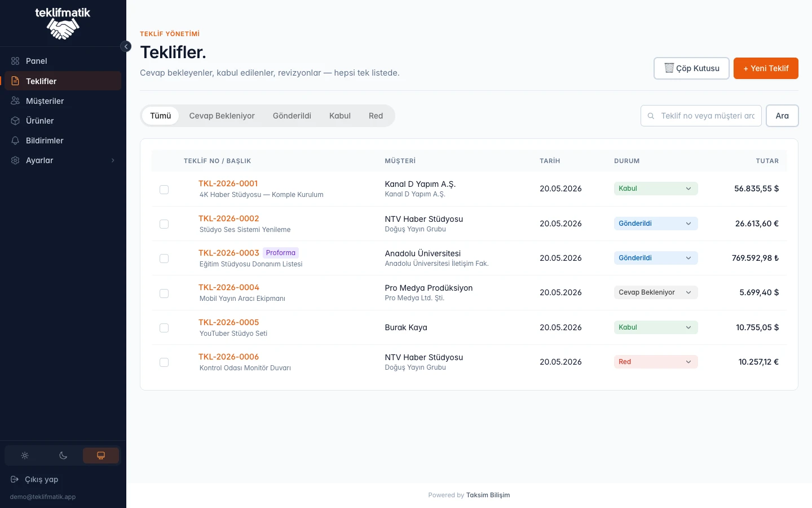The image size is (812, 508).
Task: Click the TARİH column header
Action: [550, 161]
